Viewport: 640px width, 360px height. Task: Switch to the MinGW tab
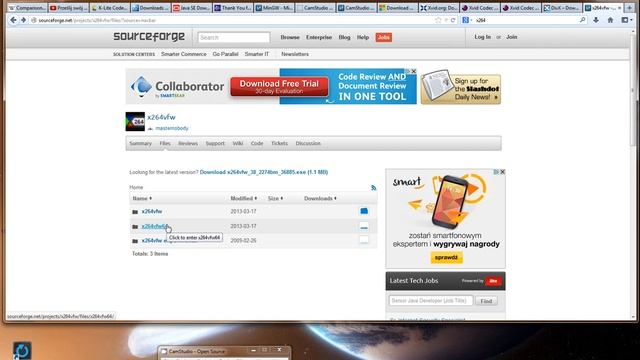pos(274,8)
